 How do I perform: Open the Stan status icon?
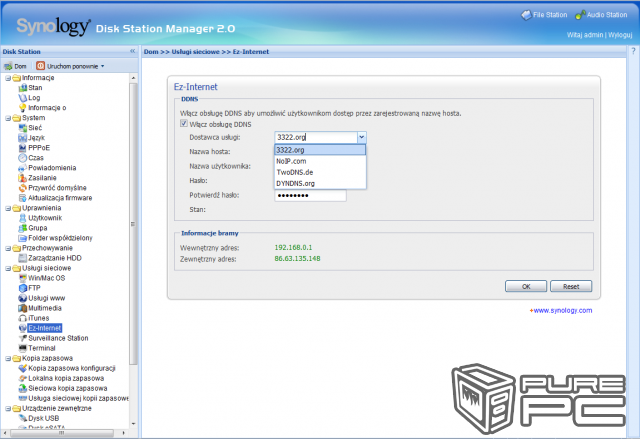23,88
